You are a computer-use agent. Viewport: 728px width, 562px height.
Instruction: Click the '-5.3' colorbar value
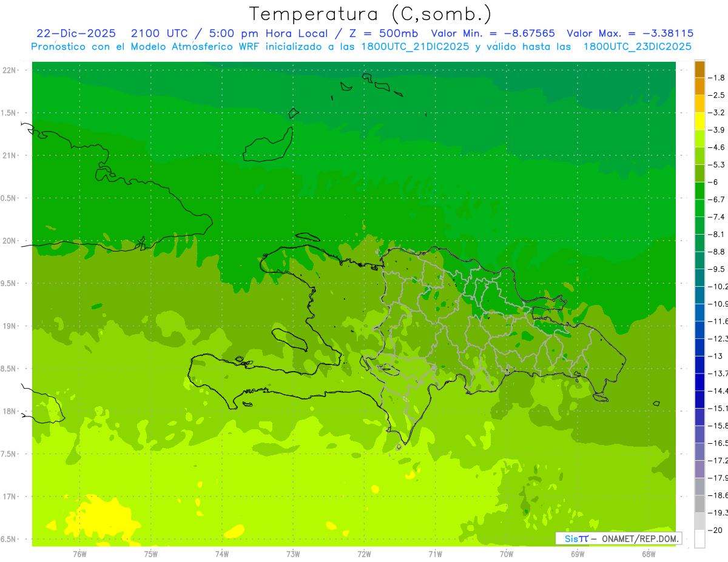[x=716, y=165]
